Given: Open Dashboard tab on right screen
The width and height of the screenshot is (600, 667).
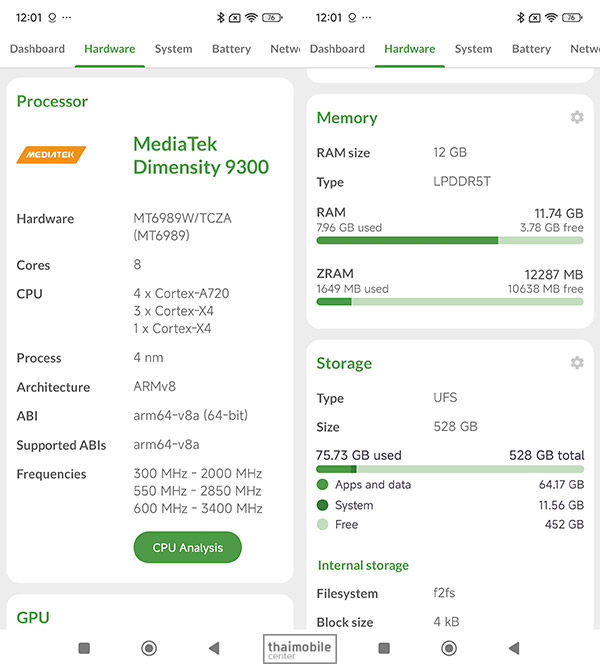Looking at the screenshot, I should [x=337, y=49].
